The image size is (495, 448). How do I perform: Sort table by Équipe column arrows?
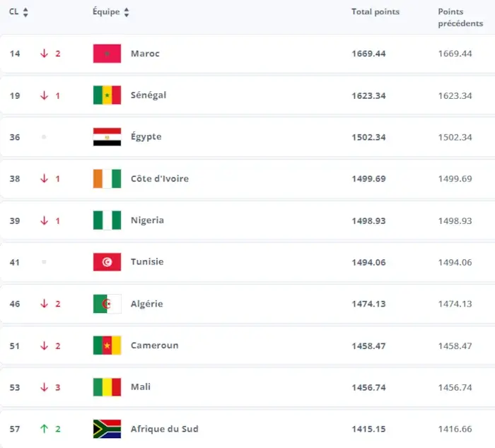pyautogui.click(x=127, y=13)
